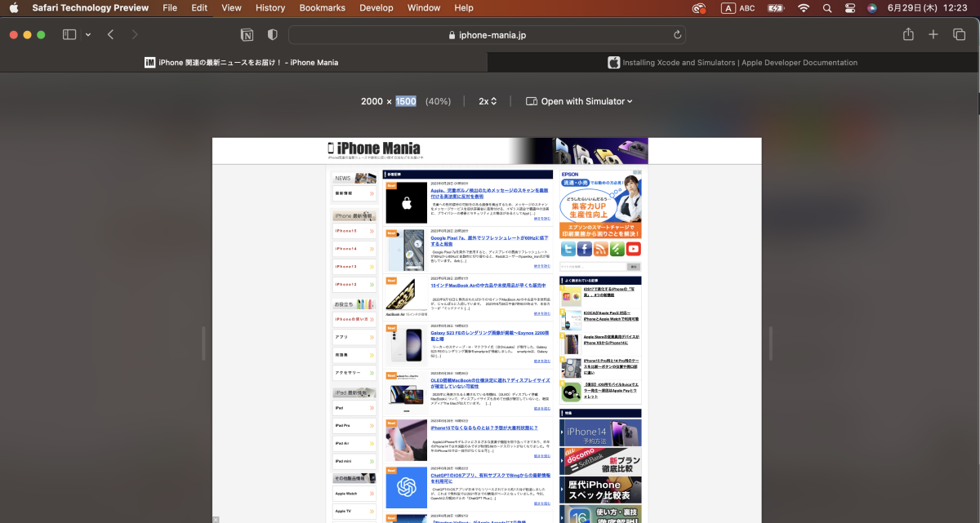The width and height of the screenshot is (980, 523).
Task: Open the iPhone15 category link
Action: tap(346, 231)
